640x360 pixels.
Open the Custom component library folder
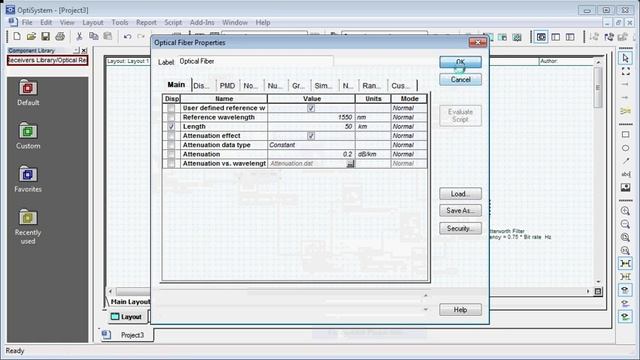pos(28,136)
